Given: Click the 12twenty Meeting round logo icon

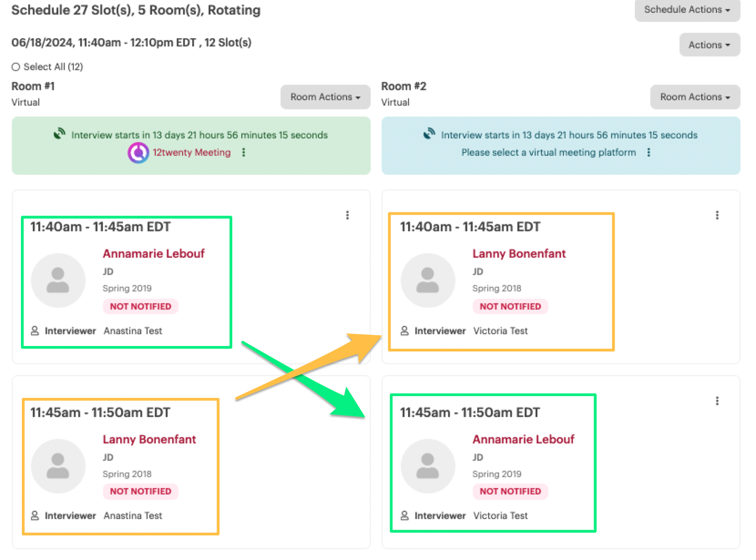Looking at the screenshot, I should tap(138, 153).
